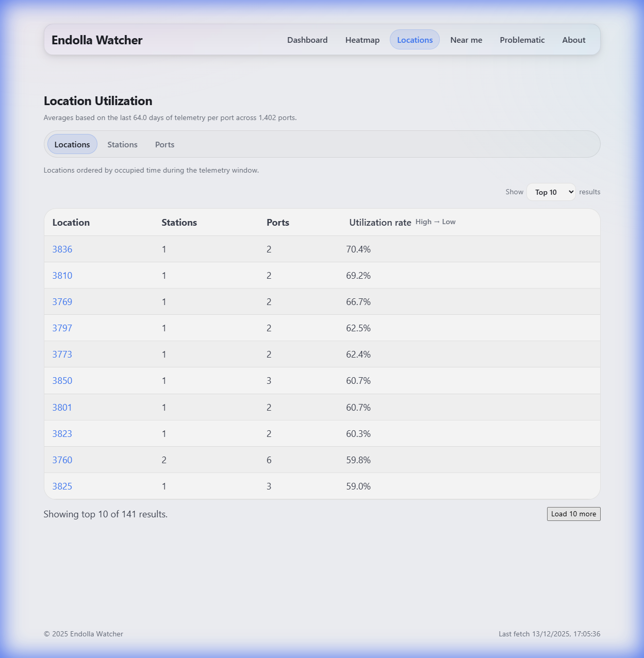644x658 pixels.
Task: Switch to the Stations tab
Action: tap(122, 145)
